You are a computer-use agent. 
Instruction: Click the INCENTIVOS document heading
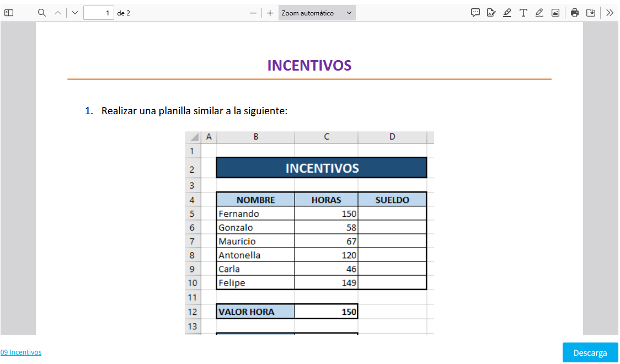[309, 66]
